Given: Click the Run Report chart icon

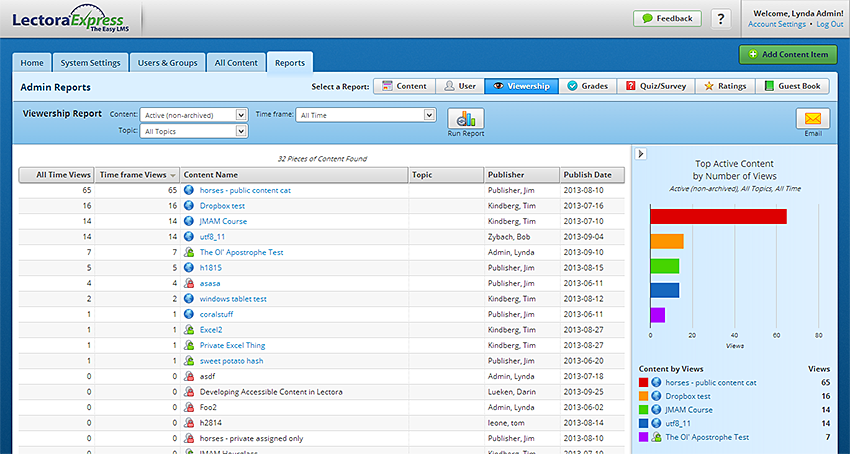Looking at the screenshot, I should point(466,118).
